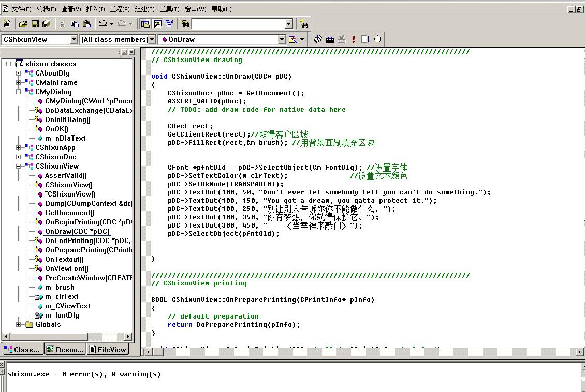The height and width of the screenshot is (392, 585).
Task: Switch to the ClassView tab
Action: [22, 350]
